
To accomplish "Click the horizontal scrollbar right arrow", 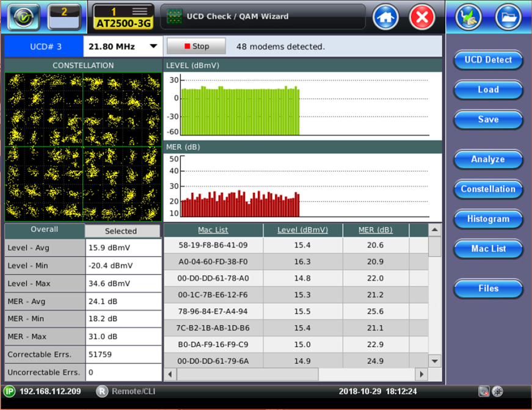I will (421, 373).
